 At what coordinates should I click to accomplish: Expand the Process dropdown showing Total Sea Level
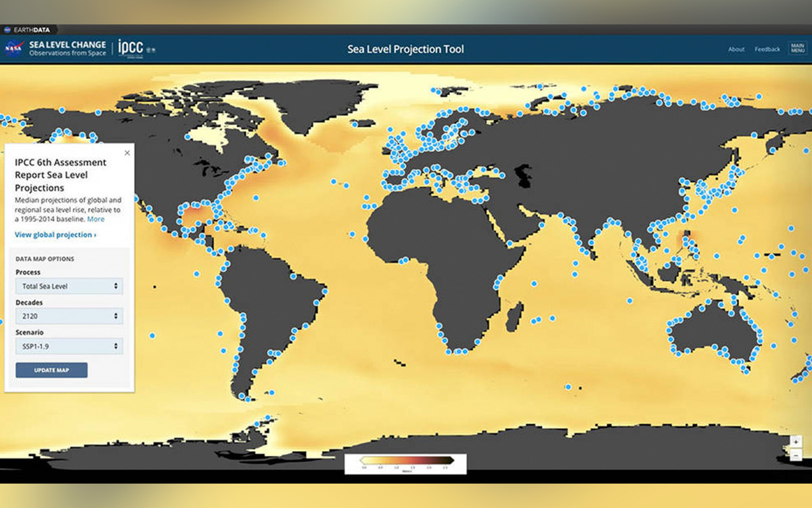pyautogui.click(x=69, y=287)
